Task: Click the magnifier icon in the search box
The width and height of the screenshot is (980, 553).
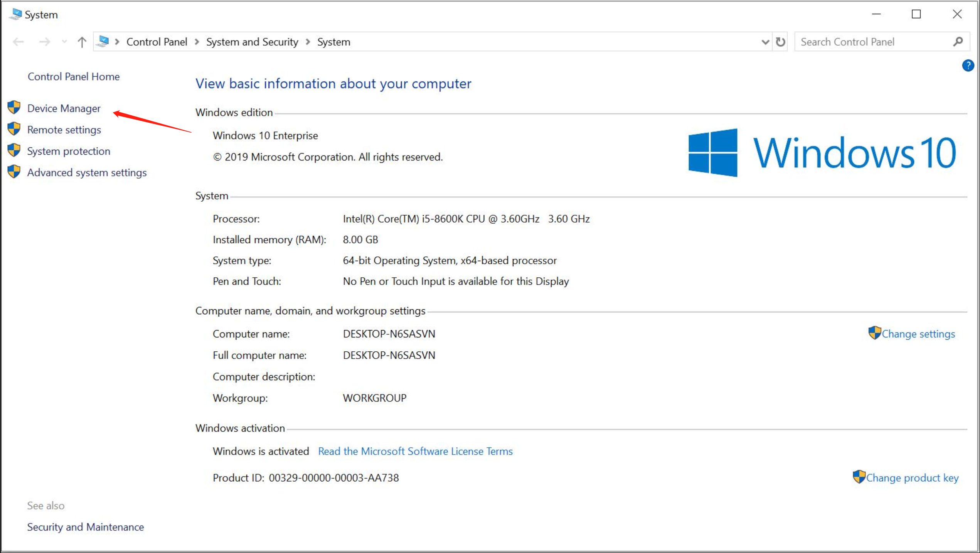Action: (958, 42)
